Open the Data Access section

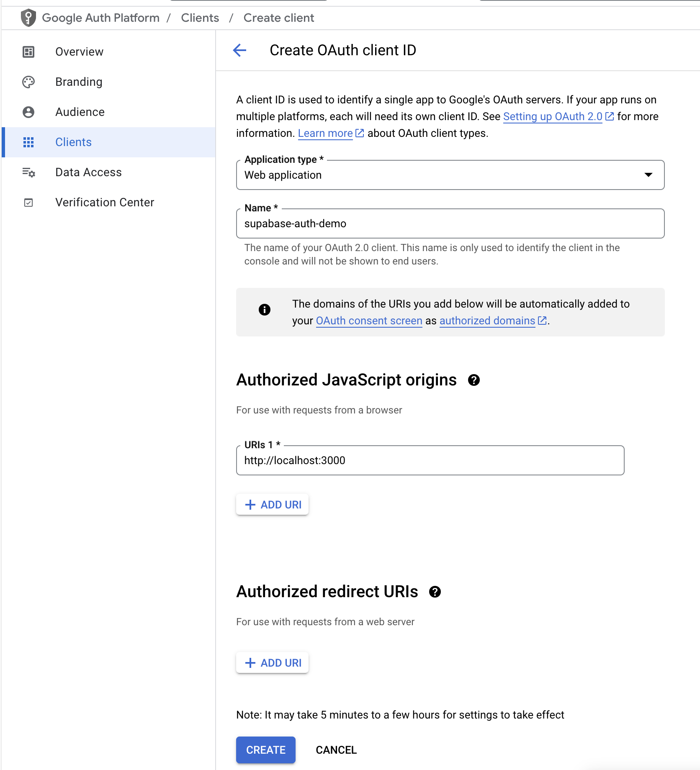tap(109, 172)
